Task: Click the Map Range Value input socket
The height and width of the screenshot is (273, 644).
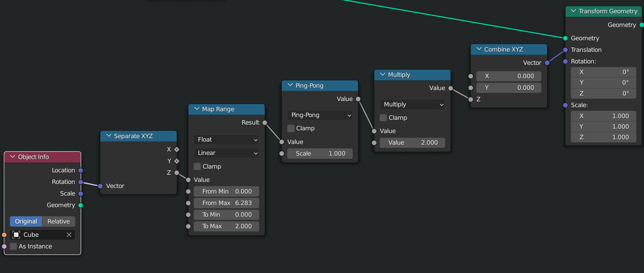Action: coord(189,180)
